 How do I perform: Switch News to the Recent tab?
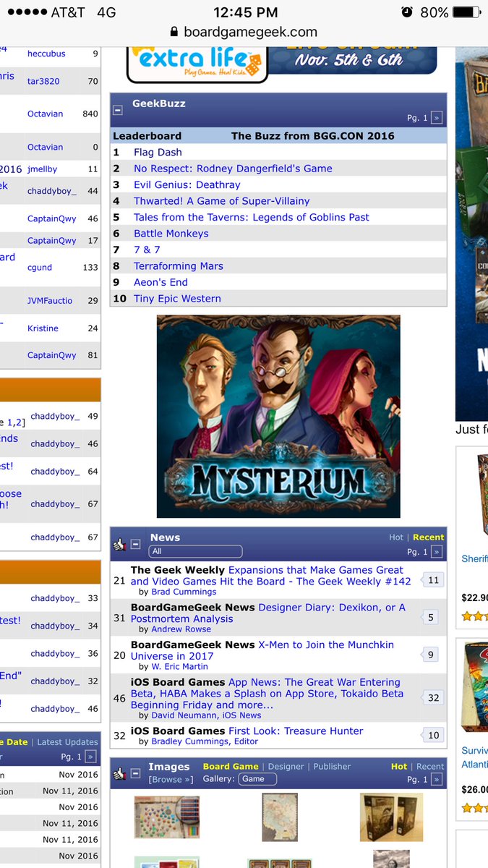point(429,537)
